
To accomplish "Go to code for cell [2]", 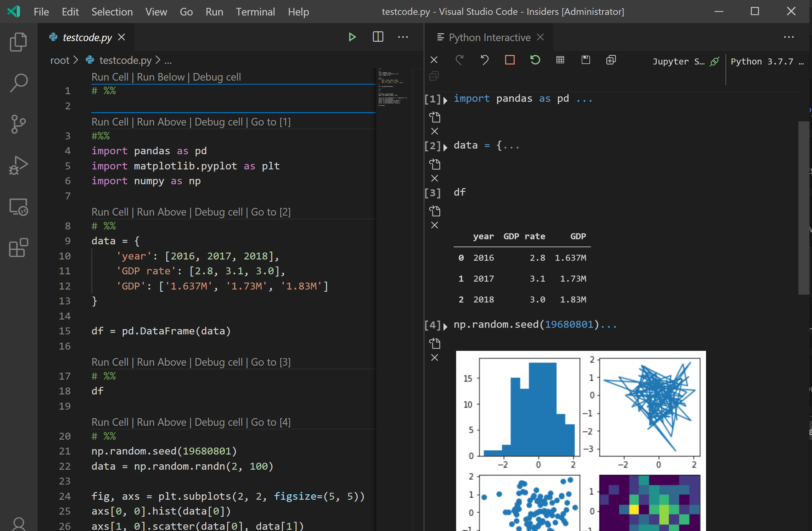I will tap(435, 164).
